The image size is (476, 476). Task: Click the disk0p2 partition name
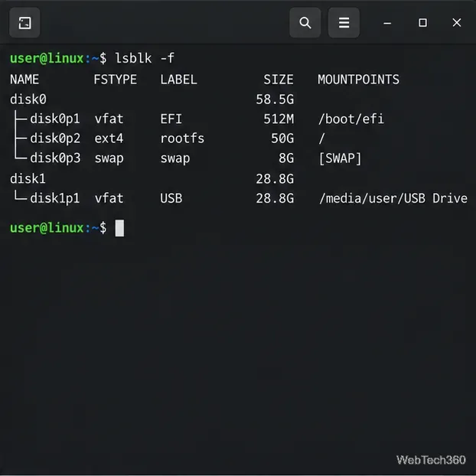click(55, 139)
